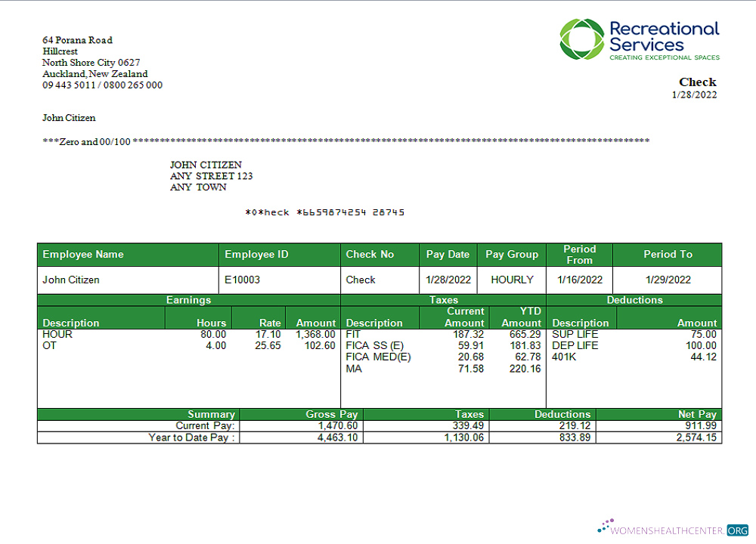Select the Employee ID E10003 cell
Screen dimensions: 756x544
(x=242, y=280)
